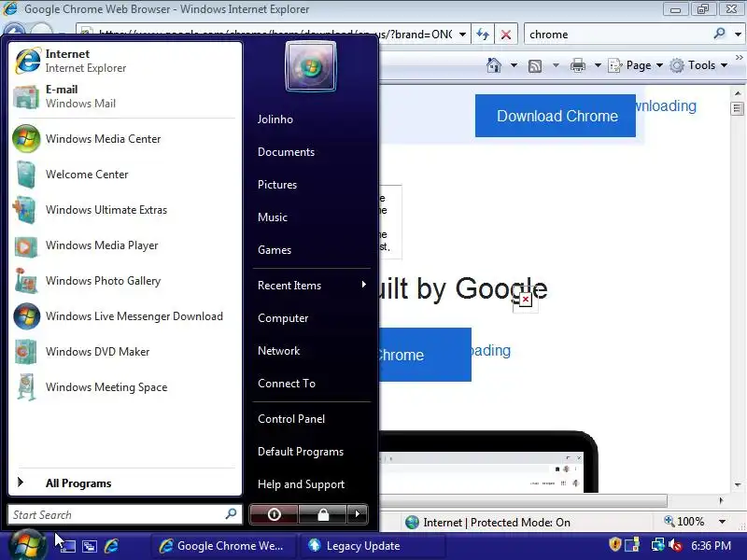Click the Download Chrome button at top
The width and height of the screenshot is (747, 560).
click(x=555, y=116)
